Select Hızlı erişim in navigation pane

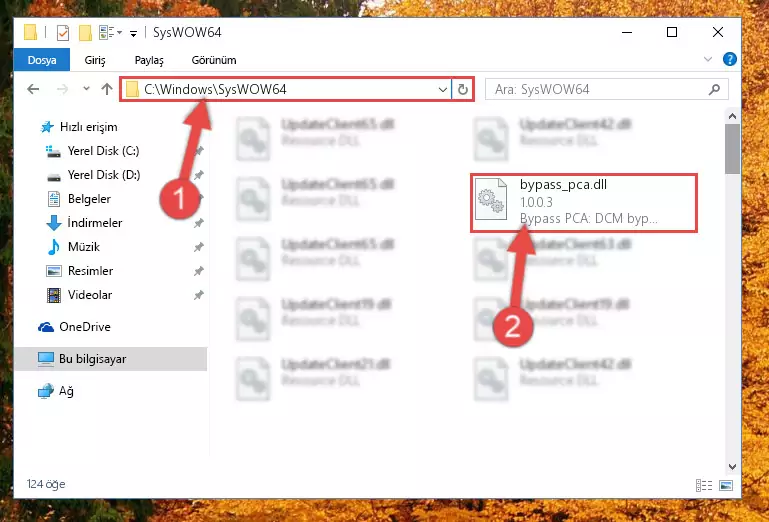point(88,127)
